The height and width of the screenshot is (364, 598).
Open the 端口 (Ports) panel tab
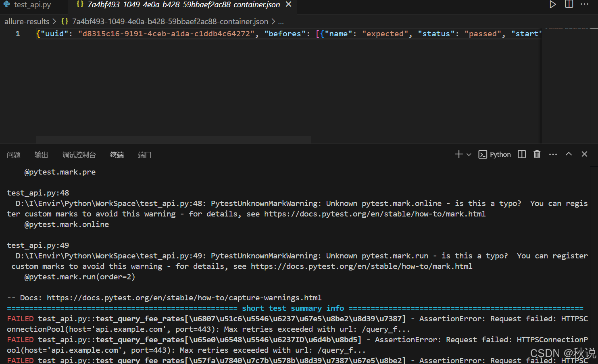(144, 155)
